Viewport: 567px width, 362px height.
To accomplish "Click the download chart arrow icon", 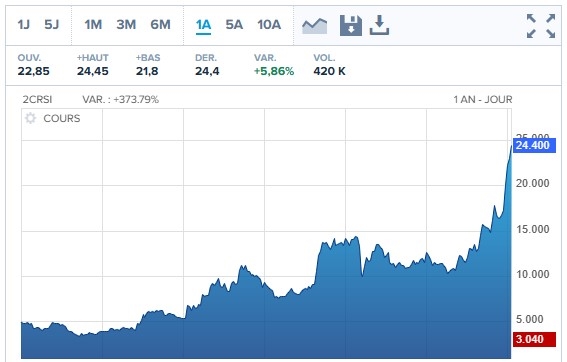I will [379, 25].
